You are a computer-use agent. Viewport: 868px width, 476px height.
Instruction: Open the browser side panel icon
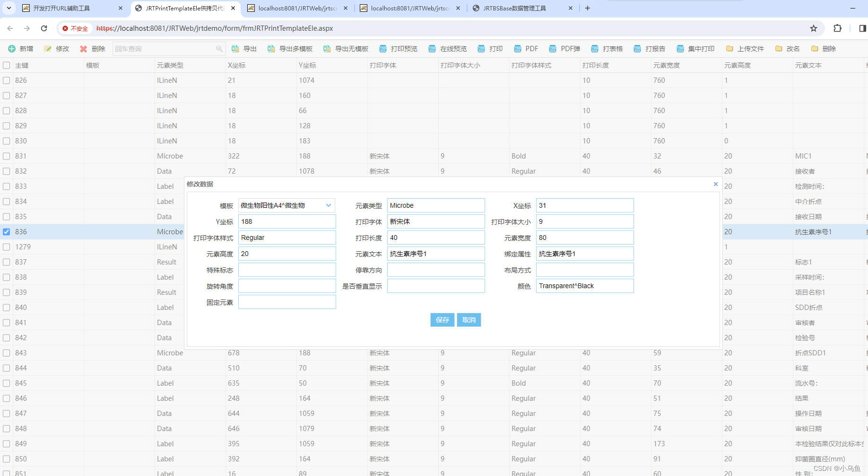[862, 28]
